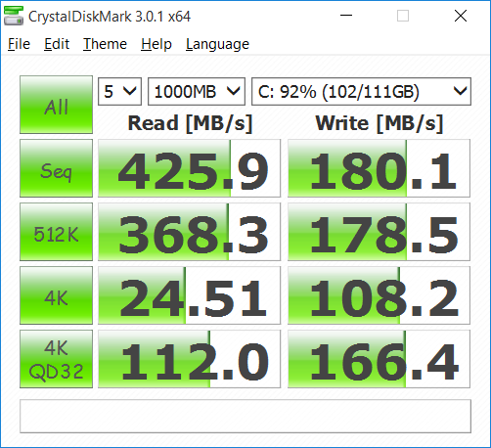491x448 pixels.
Task: Open the test run count dropdown showing 5
Action: click(119, 92)
